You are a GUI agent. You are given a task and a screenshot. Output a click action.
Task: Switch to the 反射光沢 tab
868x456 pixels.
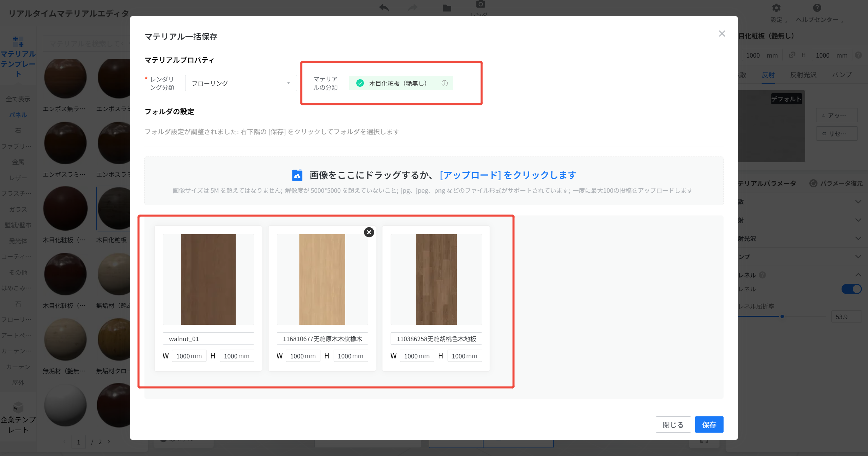click(803, 75)
